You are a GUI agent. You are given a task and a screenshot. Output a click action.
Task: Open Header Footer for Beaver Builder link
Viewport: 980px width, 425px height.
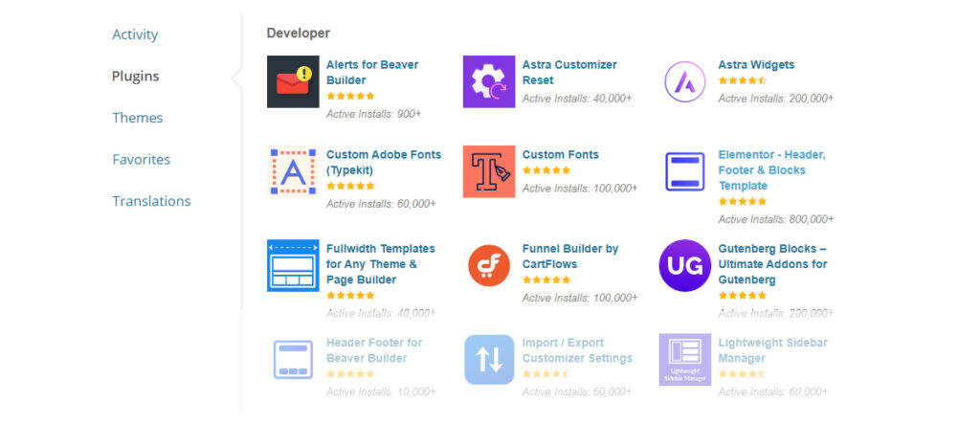tap(374, 350)
